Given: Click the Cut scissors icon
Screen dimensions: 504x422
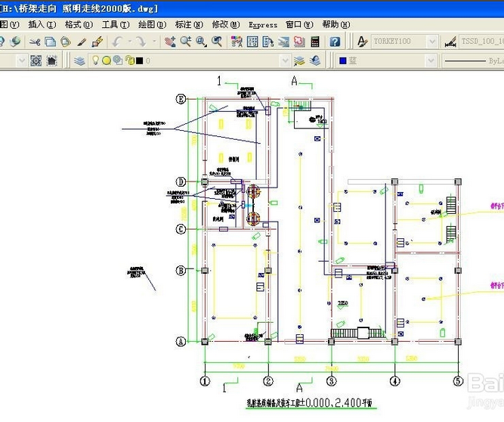Looking at the screenshot, I should click(35, 42).
